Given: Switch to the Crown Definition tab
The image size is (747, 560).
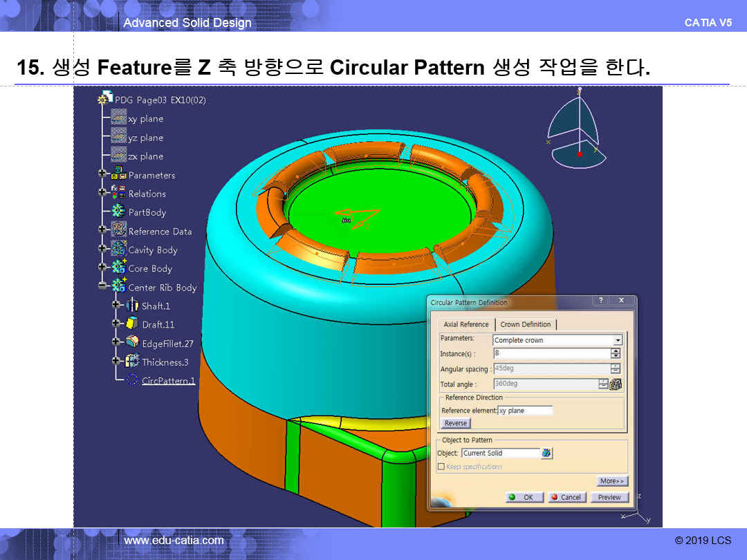Looking at the screenshot, I should click(x=526, y=324).
